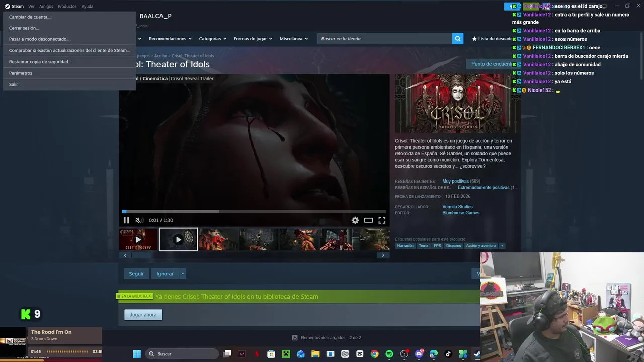The height and width of the screenshot is (362, 644).
Task: Open the Steam menu in the menu bar
Action: pos(14,6)
